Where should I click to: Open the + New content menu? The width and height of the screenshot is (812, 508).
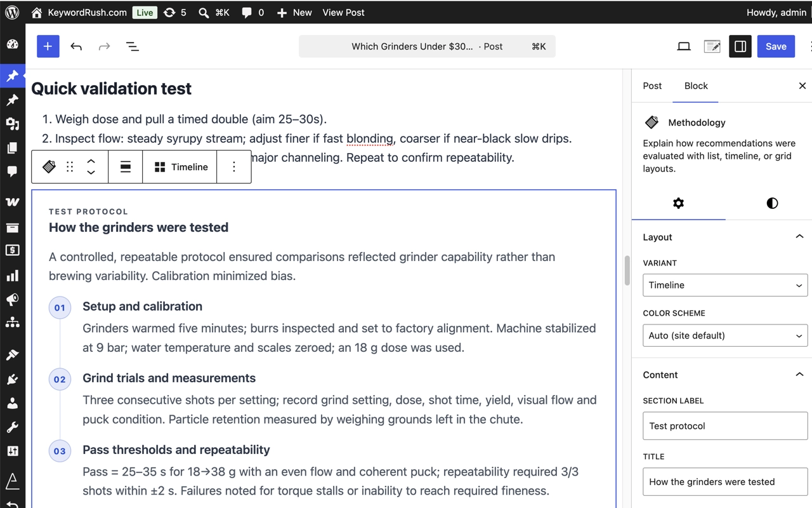pos(294,12)
